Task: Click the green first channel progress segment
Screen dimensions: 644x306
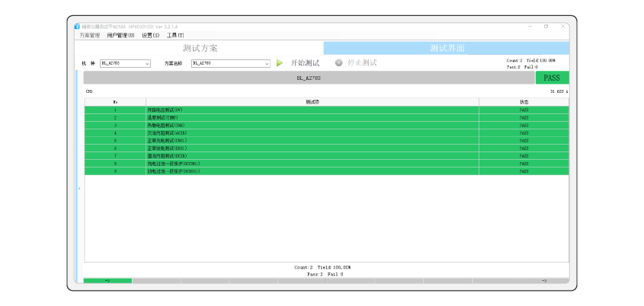Action: click(107, 281)
